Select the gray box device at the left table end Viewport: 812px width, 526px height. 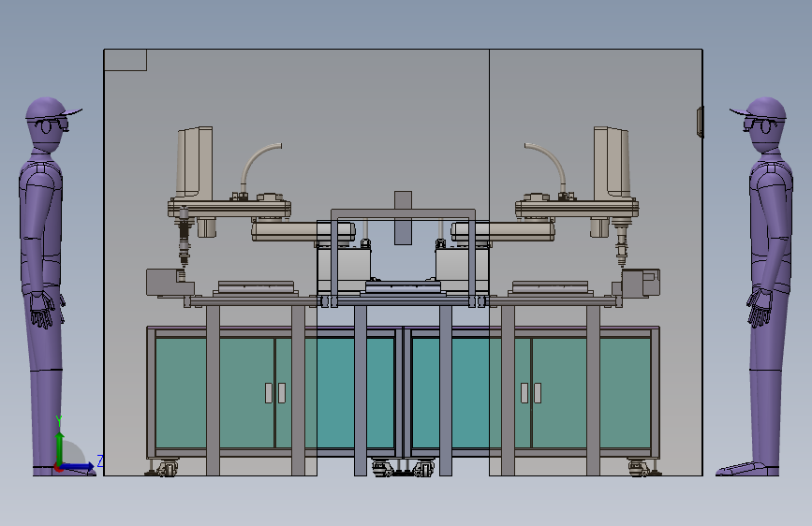tap(170, 283)
